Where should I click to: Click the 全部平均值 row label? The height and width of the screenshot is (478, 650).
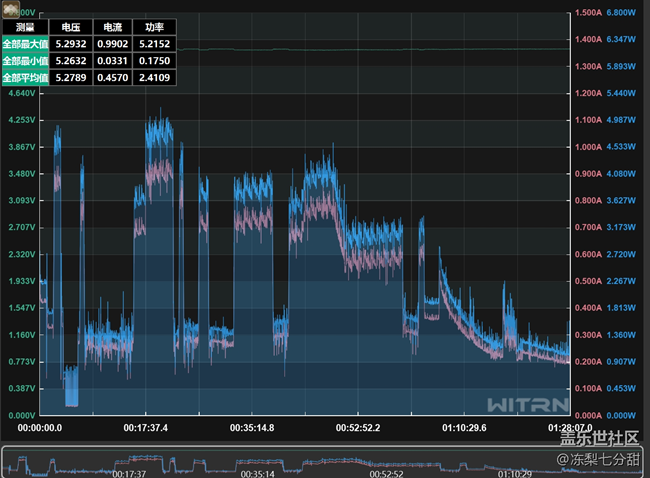tap(25, 77)
